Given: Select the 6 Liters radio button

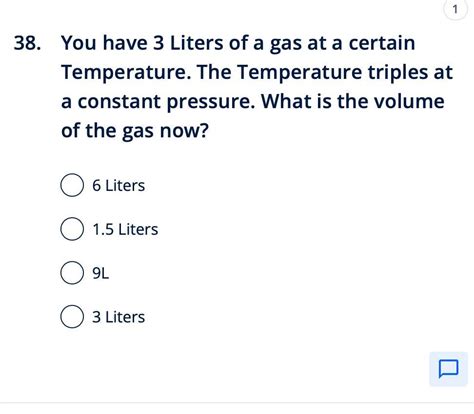Looking at the screenshot, I should pos(72,185).
